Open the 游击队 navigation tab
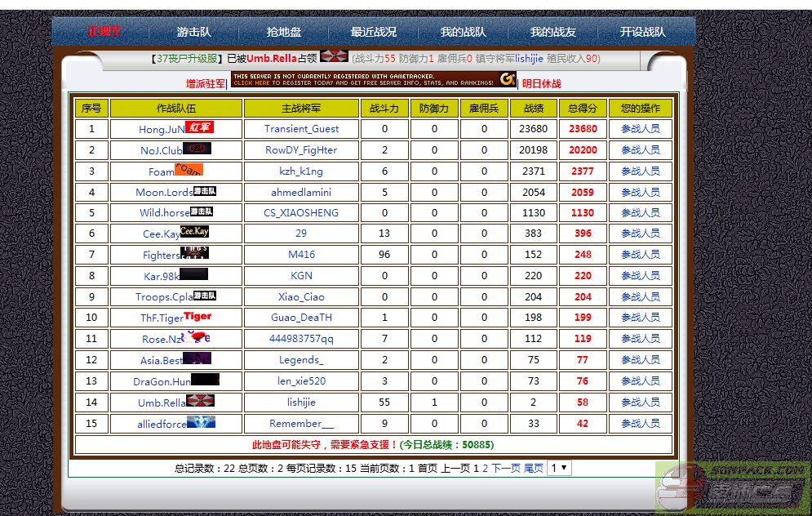Viewport: 812px width, 516px height. pos(194,32)
